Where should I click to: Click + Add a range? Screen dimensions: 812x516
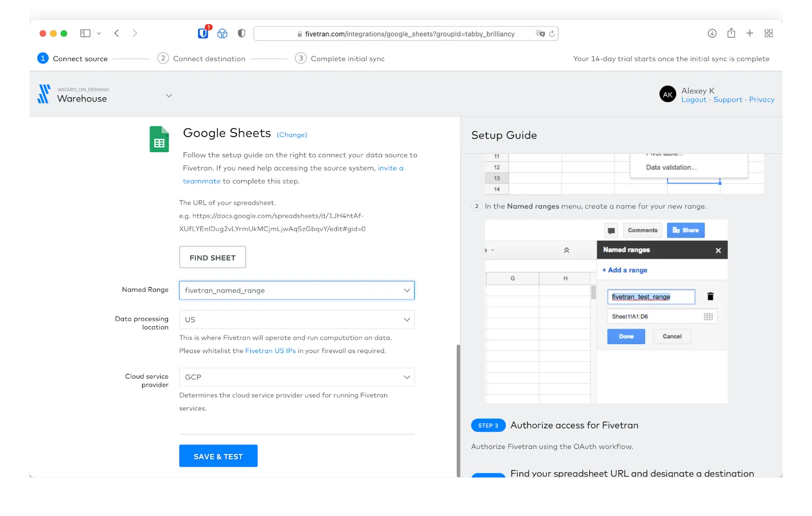[x=625, y=270]
